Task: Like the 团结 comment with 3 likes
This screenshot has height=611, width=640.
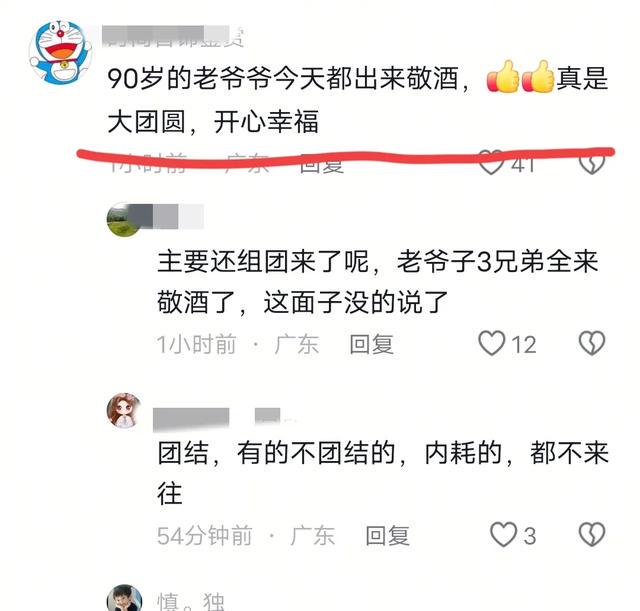Action: point(503,535)
